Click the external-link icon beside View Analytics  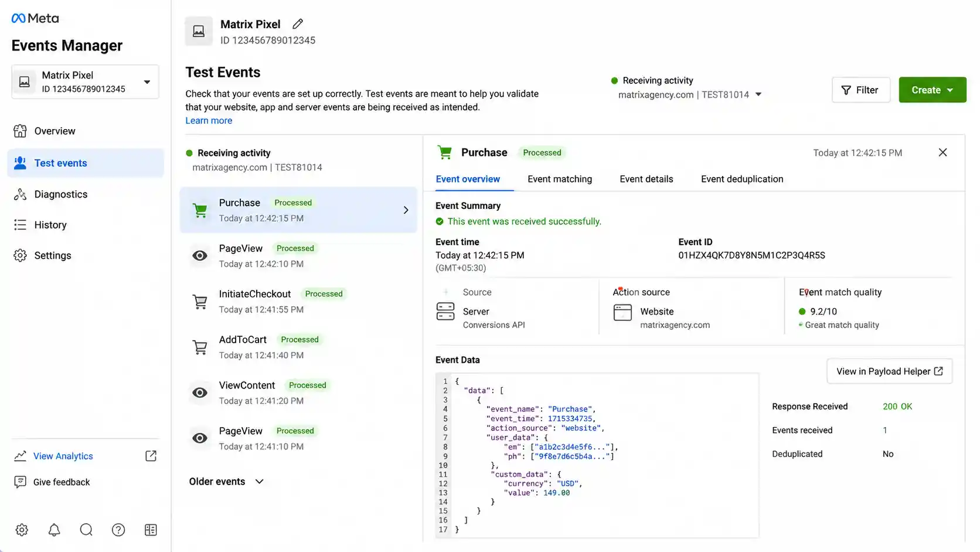click(151, 456)
